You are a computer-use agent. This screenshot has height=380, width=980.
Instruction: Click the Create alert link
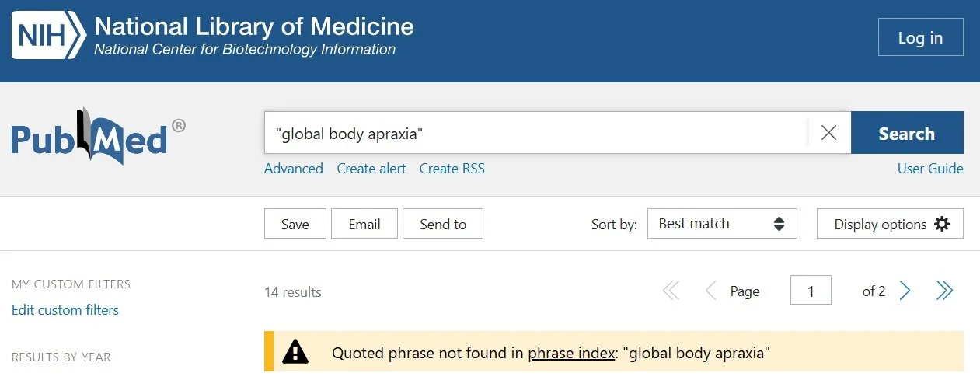(x=371, y=169)
